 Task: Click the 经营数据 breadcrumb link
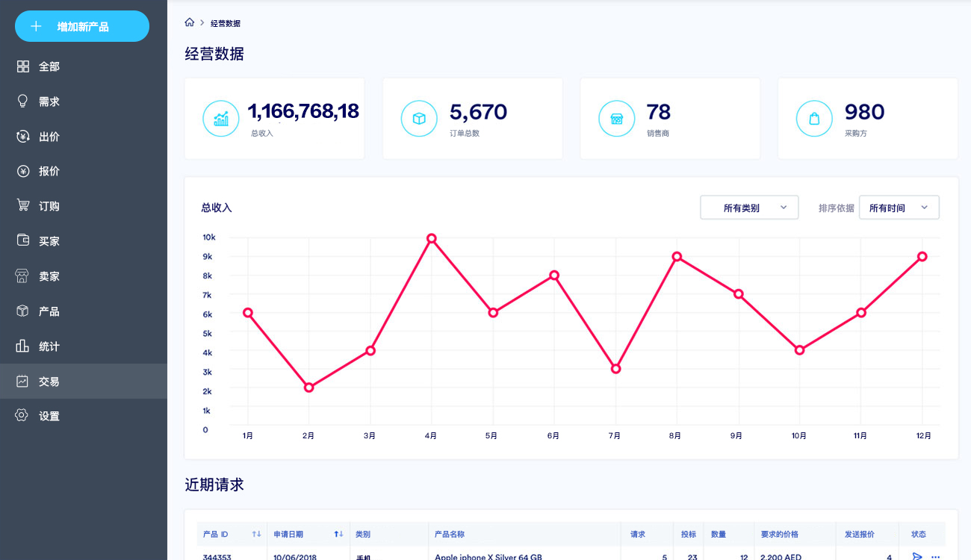[x=226, y=23]
